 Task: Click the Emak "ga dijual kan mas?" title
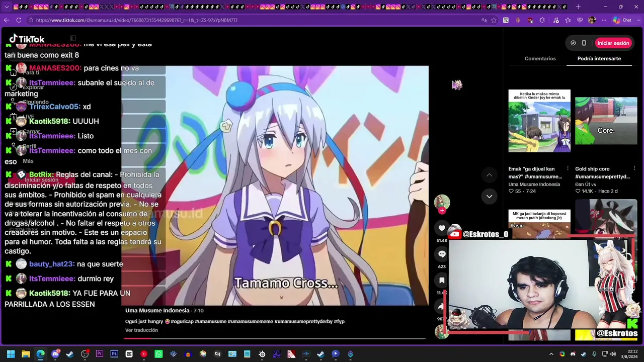tap(535, 172)
